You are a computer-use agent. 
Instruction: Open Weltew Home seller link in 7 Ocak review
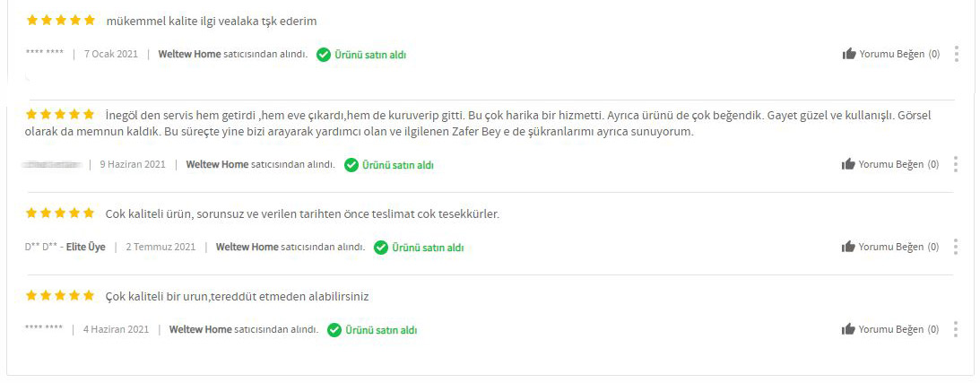189,55
